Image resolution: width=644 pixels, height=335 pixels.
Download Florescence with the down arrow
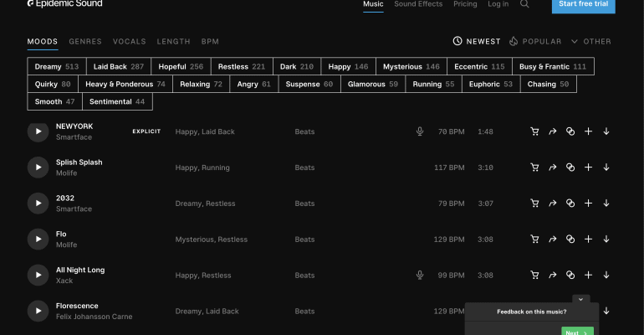coord(606,312)
